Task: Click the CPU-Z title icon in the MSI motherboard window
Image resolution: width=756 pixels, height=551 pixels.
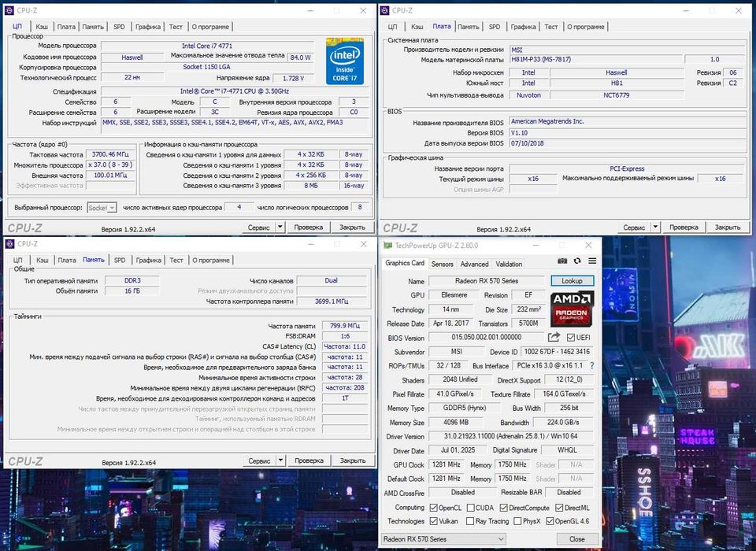Action: 384,10
